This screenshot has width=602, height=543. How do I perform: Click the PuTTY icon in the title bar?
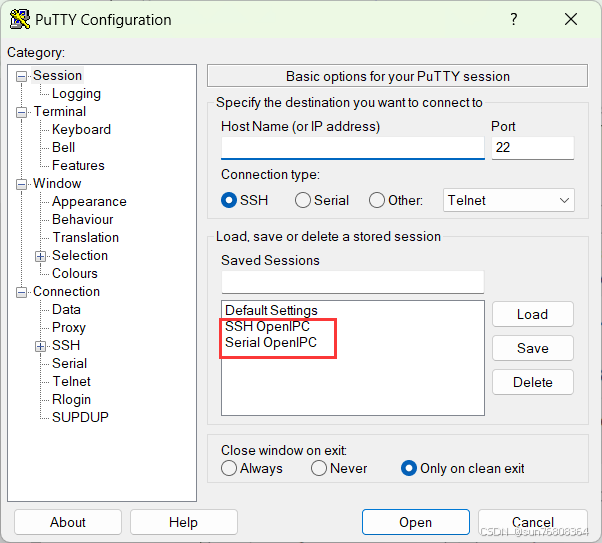click(20, 19)
